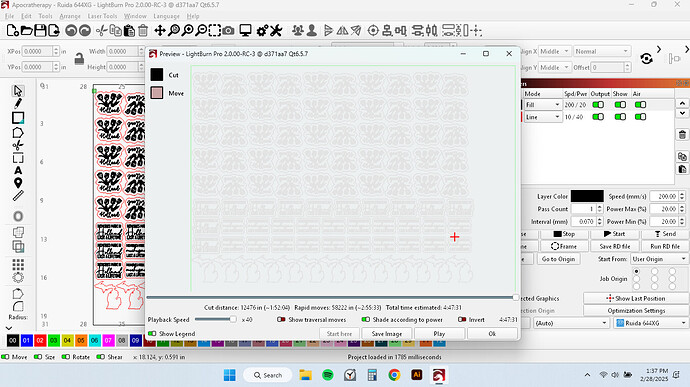Screen dimensions: 690x387
Task: Open the Grid Array tool
Action: click(18, 264)
